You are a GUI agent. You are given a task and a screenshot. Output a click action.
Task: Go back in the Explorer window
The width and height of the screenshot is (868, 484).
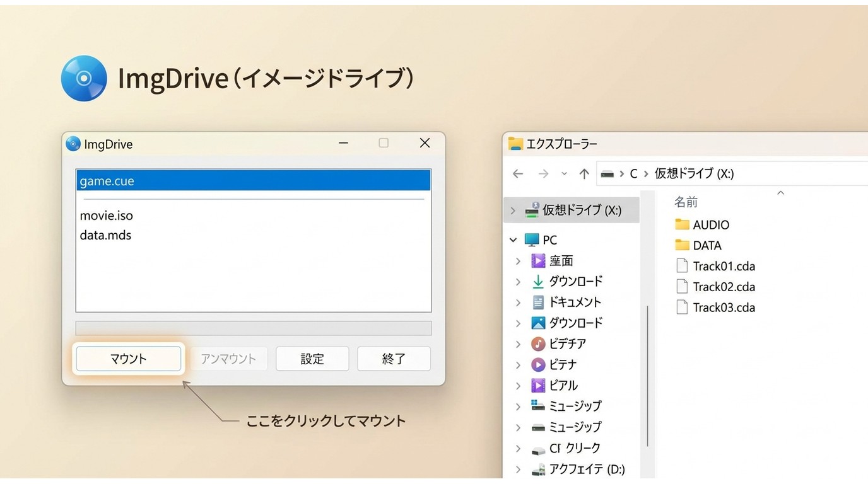tap(518, 173)
